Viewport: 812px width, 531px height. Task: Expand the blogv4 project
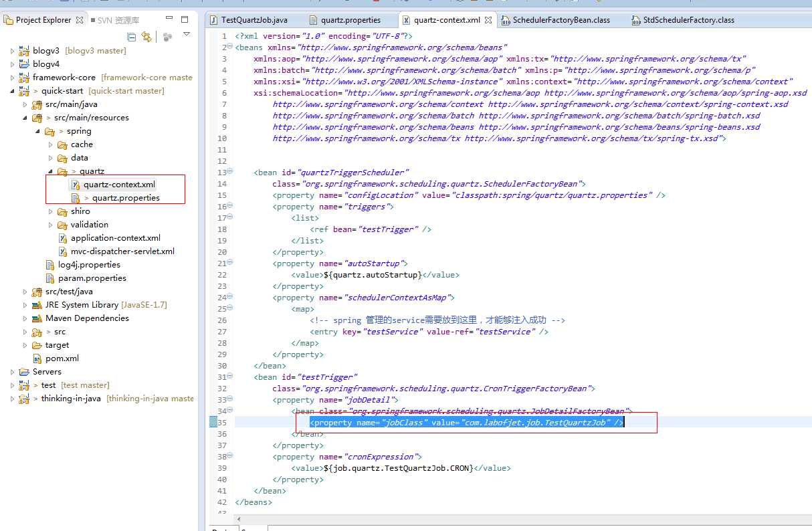point(13,64)
